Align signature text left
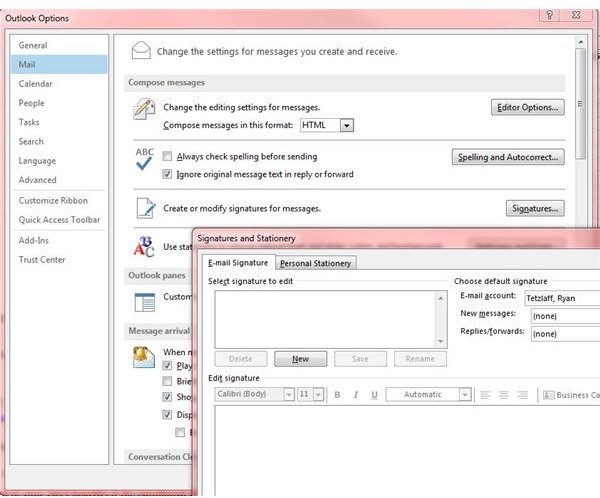The image size is (600, 498). (x=485, y=395)
